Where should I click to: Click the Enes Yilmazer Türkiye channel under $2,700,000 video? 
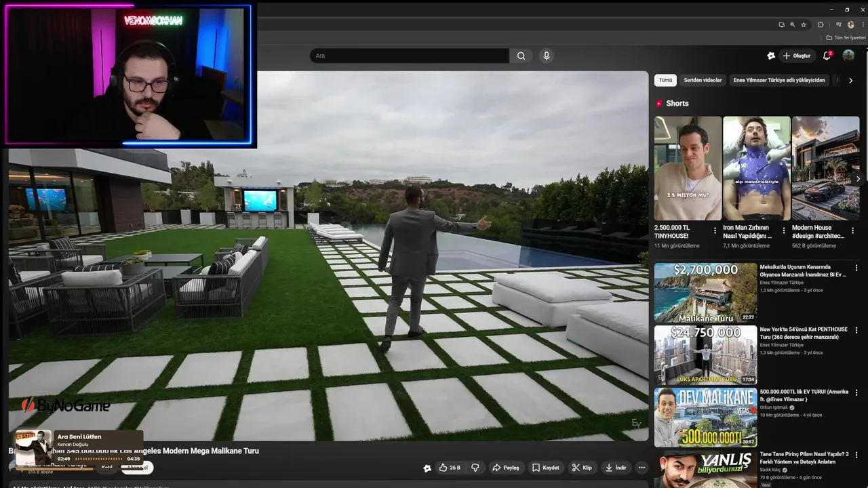(x=782, y=283)
